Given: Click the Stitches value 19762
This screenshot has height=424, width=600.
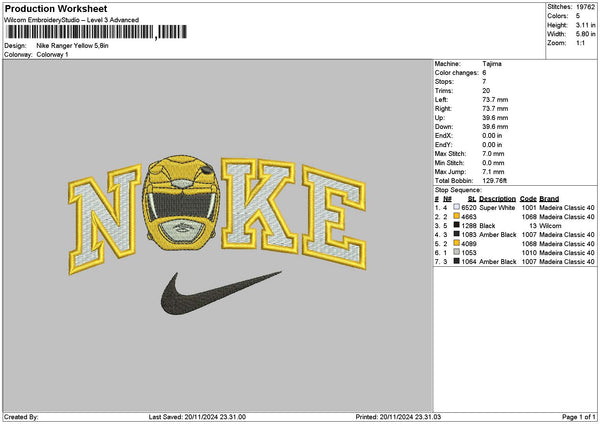Looking at the screenshot, I should pyautogui.click(x=585, y=7).
